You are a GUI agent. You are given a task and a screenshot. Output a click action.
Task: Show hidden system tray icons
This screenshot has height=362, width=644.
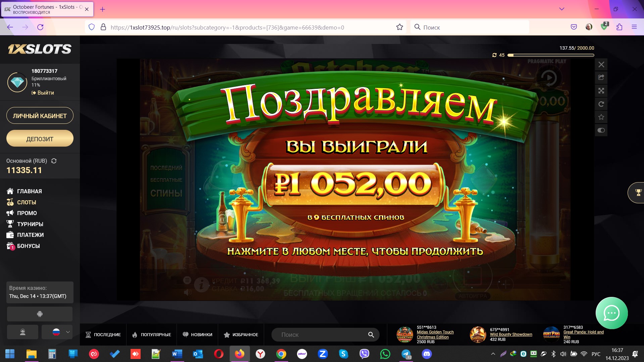[493, 354]
